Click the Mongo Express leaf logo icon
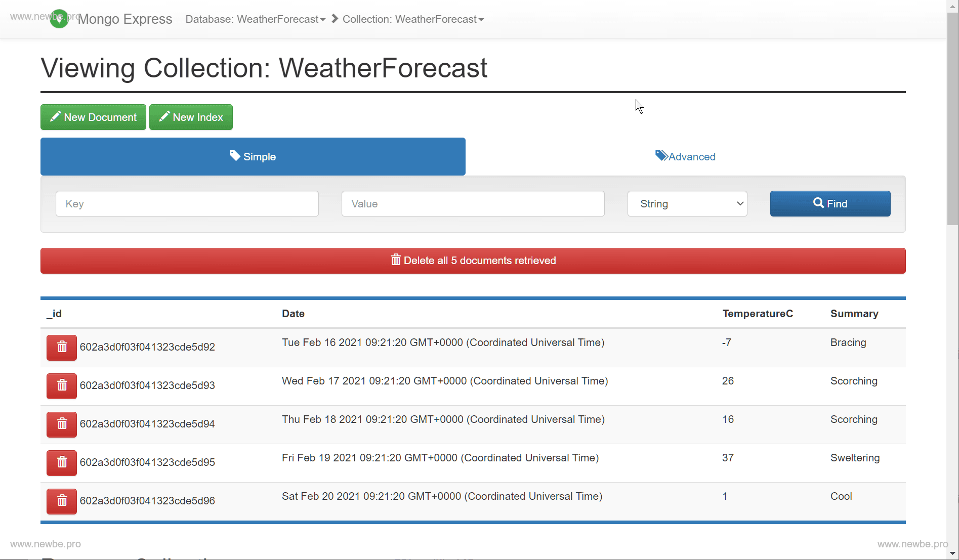The width and height of the screenshot is (959, 560). click(x=59, y=19)
